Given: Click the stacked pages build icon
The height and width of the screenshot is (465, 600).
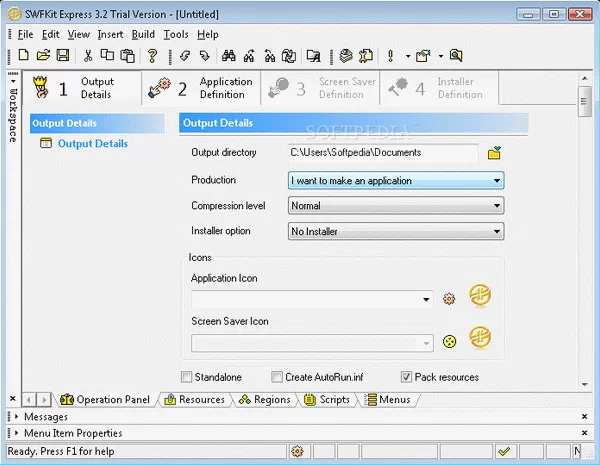Looking at the screenshot, I should [x=346, y=56].
